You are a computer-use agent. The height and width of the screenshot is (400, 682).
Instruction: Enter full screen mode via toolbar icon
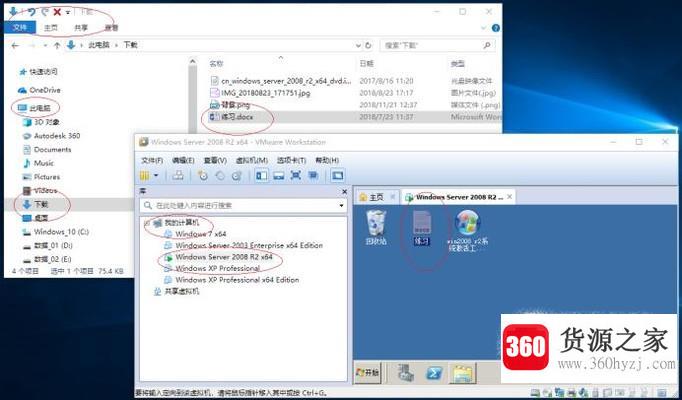pos(296,175)
